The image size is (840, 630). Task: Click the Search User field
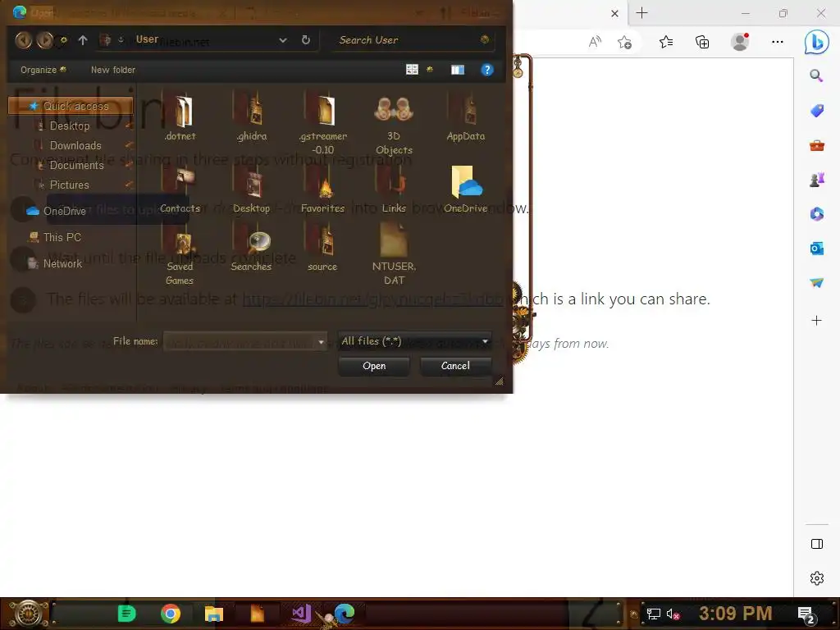tap(413, 40)
